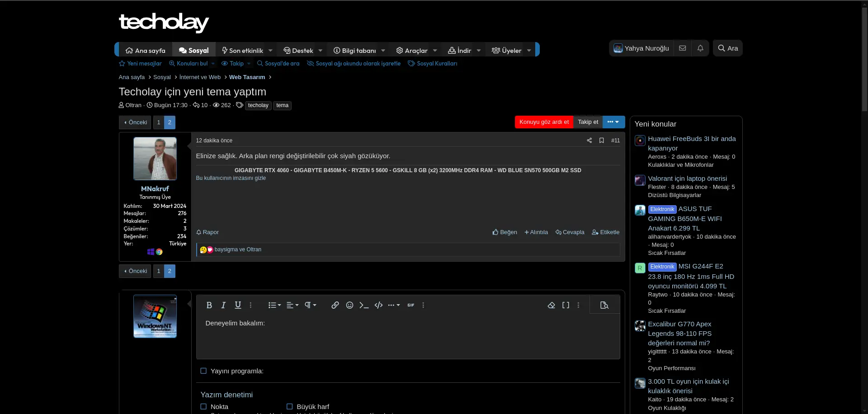Screen dimensions: 868x414
Task: Open the Valorant thread starter's avatar
Action: click(x=640, y=180)
